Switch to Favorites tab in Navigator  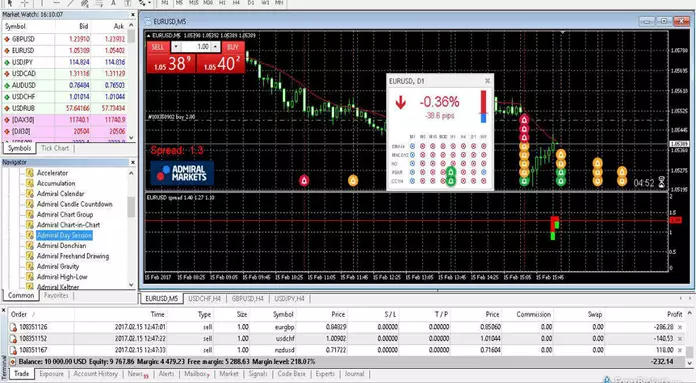[56, 295]
